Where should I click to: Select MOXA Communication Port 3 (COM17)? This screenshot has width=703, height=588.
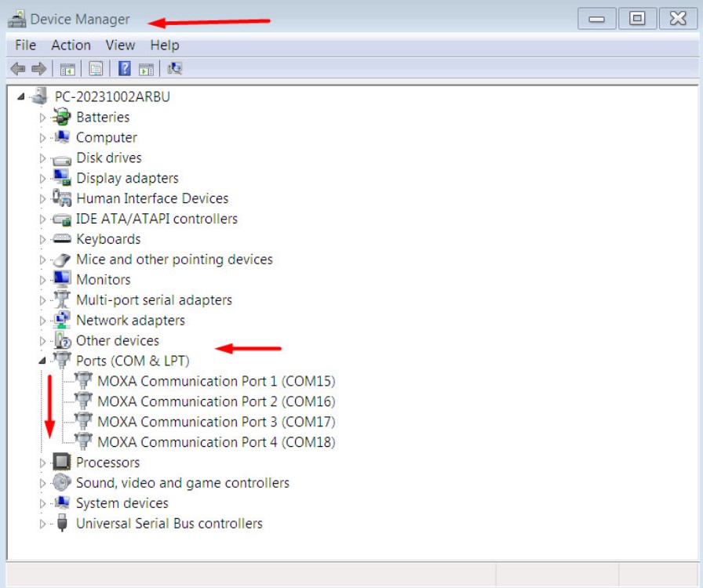pyautogui.click(x=216, y=422)
